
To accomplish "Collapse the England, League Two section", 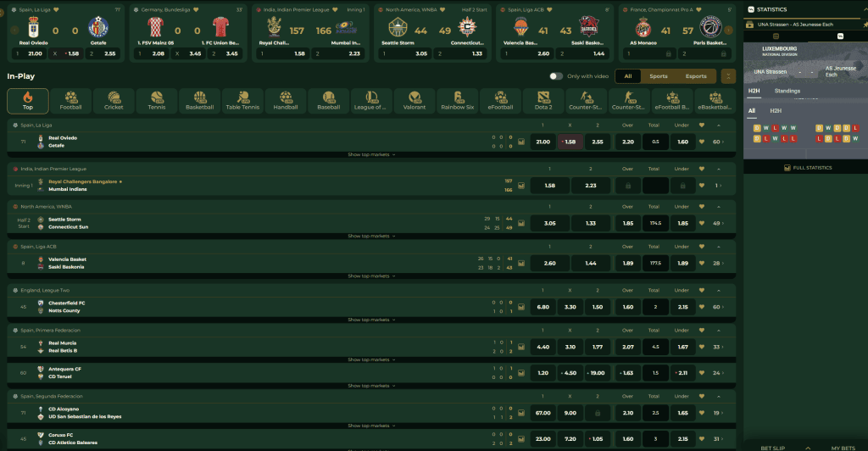I will click(x=719, y=290).
